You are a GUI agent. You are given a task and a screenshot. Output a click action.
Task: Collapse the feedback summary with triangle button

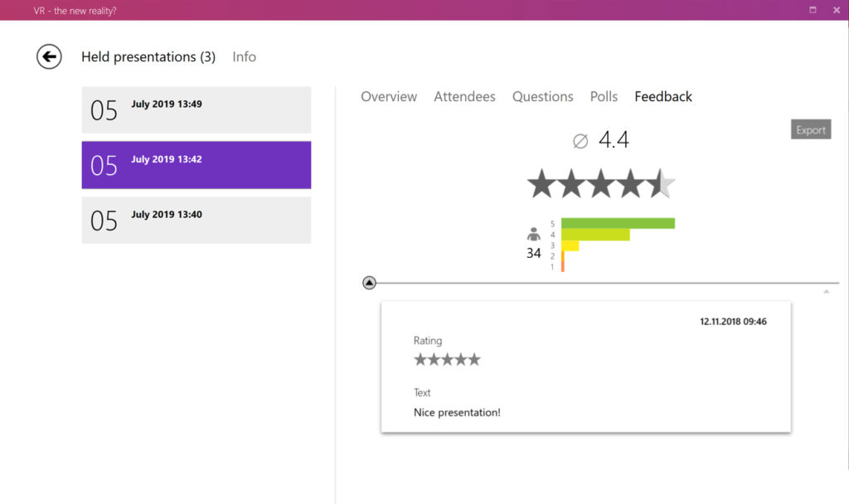click(x=369, y=283)
